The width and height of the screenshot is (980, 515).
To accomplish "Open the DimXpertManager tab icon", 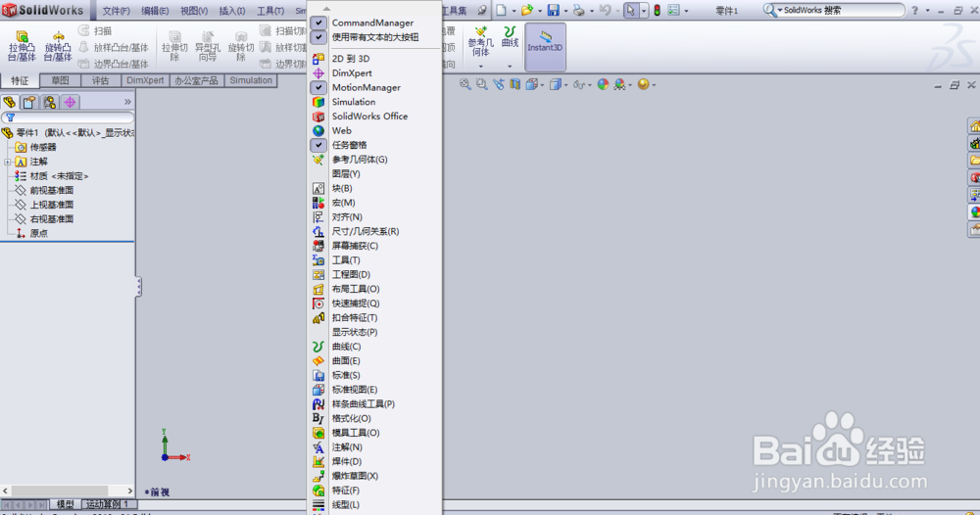I will [x=70, y=102].
